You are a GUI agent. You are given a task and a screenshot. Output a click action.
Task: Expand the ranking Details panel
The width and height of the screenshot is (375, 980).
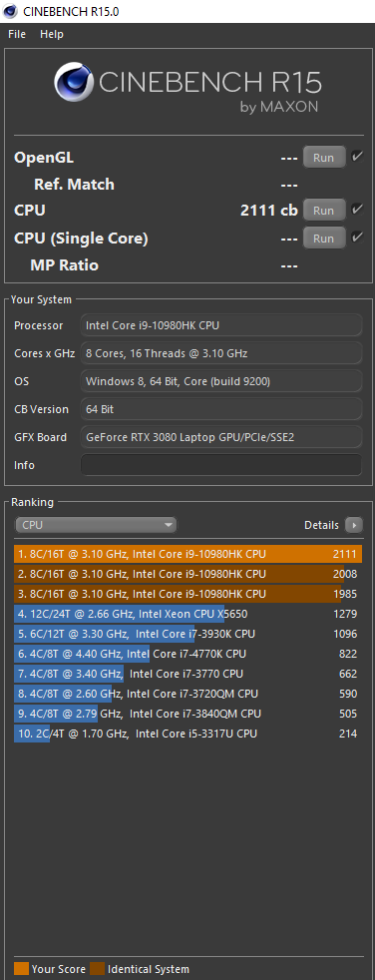coord(333,525)
